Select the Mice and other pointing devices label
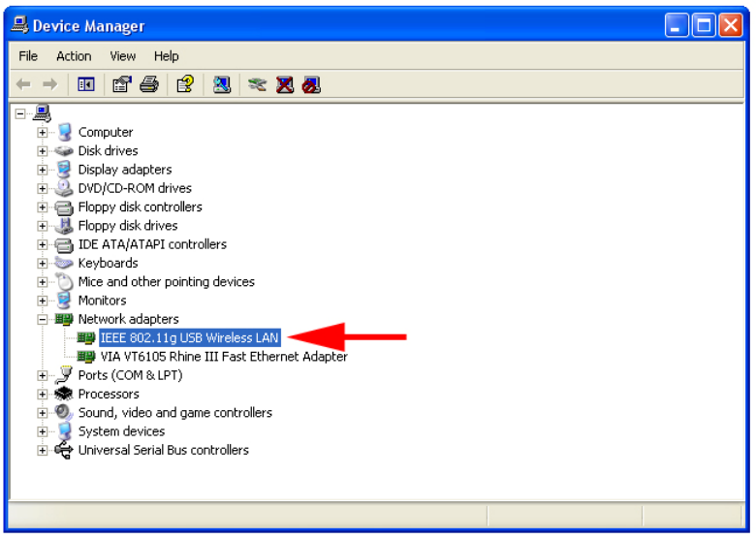The height and width of the screenshot is (540, 756). point(167,281)
